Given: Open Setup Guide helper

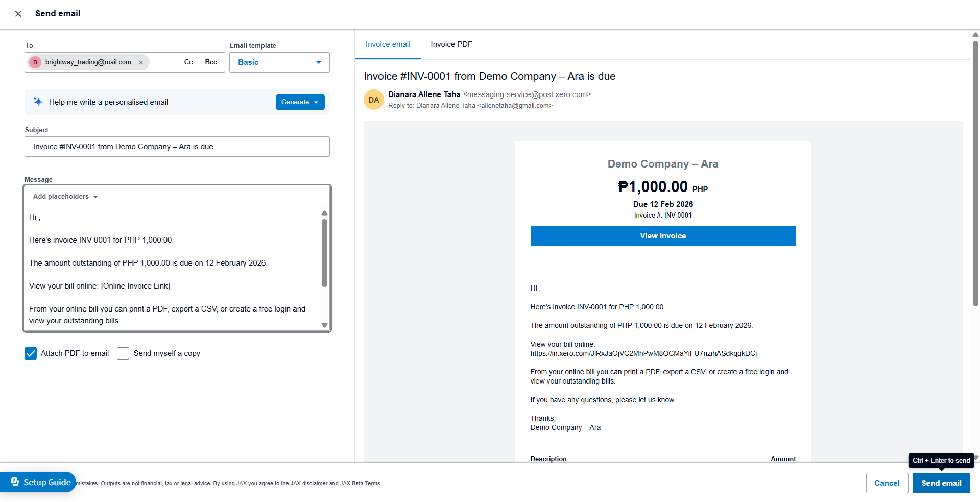Looking at the screenshot, I should pos(41,482).
